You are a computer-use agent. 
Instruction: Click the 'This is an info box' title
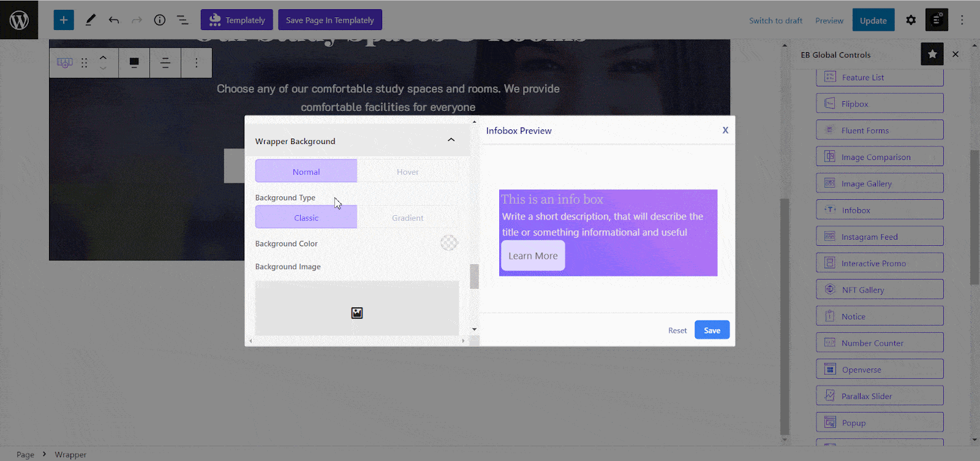(x=552, y=199)
